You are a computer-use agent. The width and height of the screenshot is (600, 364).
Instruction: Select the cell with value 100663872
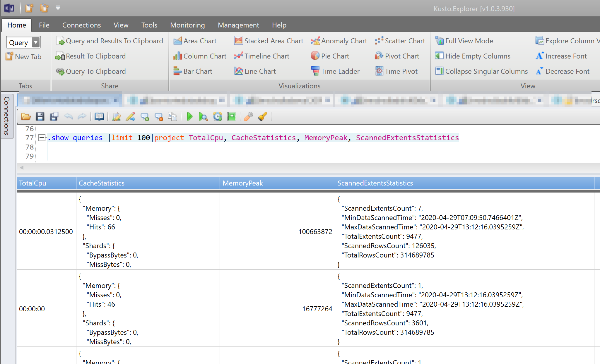click(277, 231)
